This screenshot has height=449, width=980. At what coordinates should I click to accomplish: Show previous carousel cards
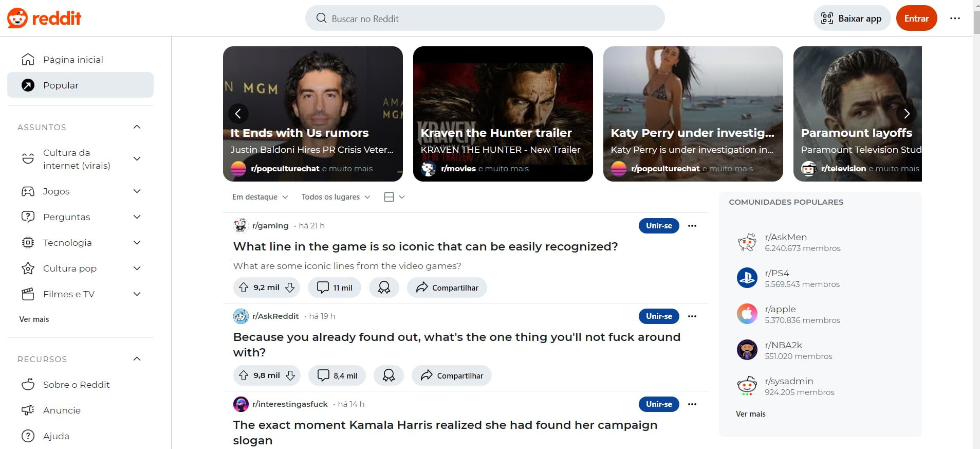pyautogui.click(x=238, y=114)
